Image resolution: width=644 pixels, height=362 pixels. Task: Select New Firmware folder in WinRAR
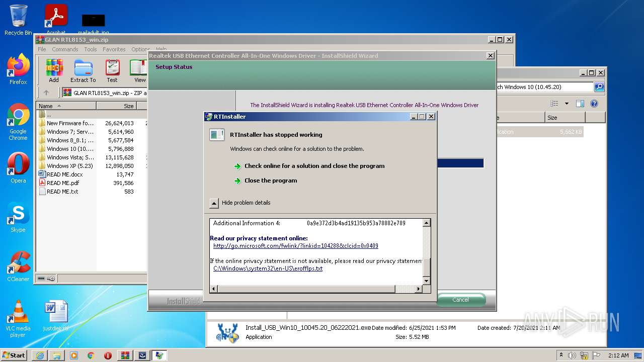click(x=67, y=123)
